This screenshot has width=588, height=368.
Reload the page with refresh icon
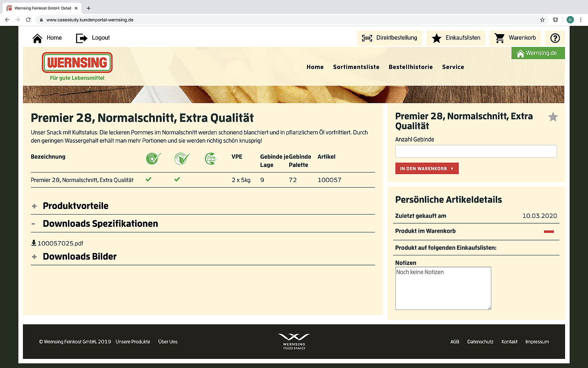click(x=28, y=20)
